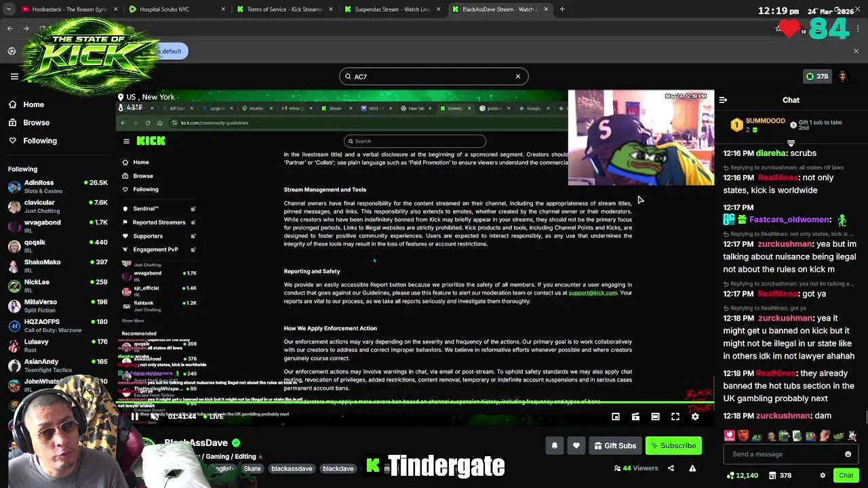Open the Kick hamburger sidebar menu
The image size is (868, 488).
pyautogui.click(x=14, y=77)
